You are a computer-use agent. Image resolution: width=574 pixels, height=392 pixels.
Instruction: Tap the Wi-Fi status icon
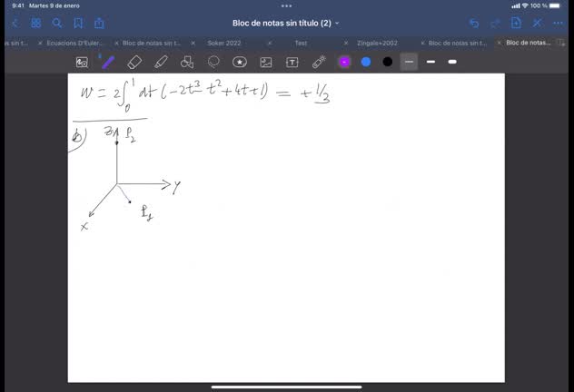pos(525,5)
